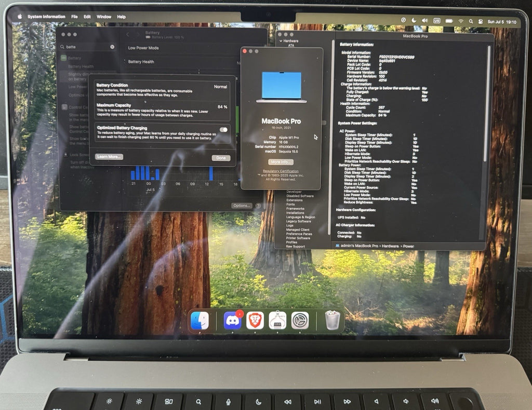The height and width of the screenshot is (410, 532).
Task: Click Learn More in battery health dialog
Action: tap(109, 157)
